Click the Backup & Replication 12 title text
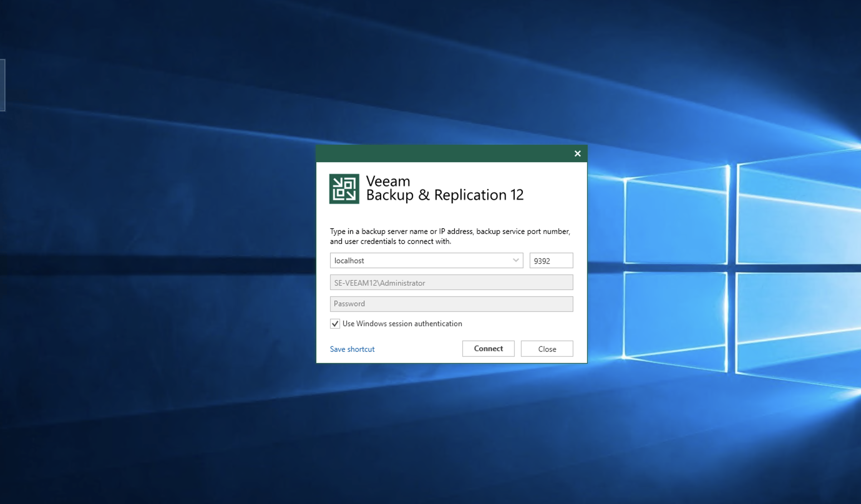 point(445,195)
